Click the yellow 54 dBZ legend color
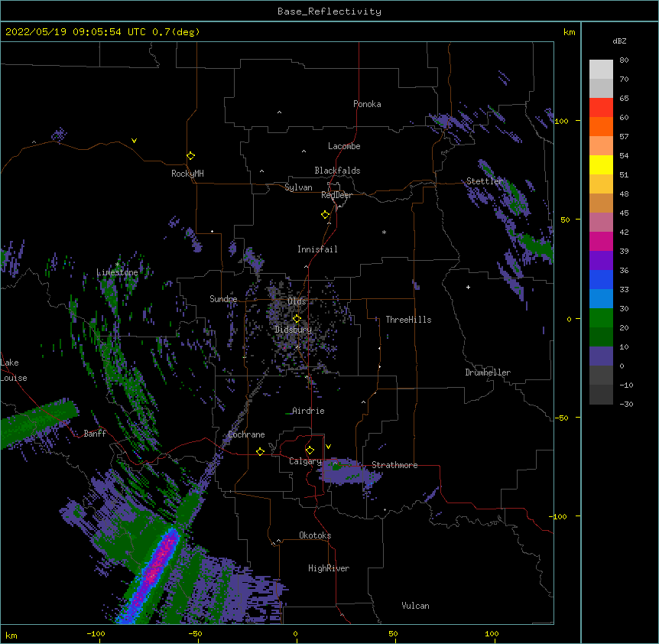659x644 pixels. (601, 164)
